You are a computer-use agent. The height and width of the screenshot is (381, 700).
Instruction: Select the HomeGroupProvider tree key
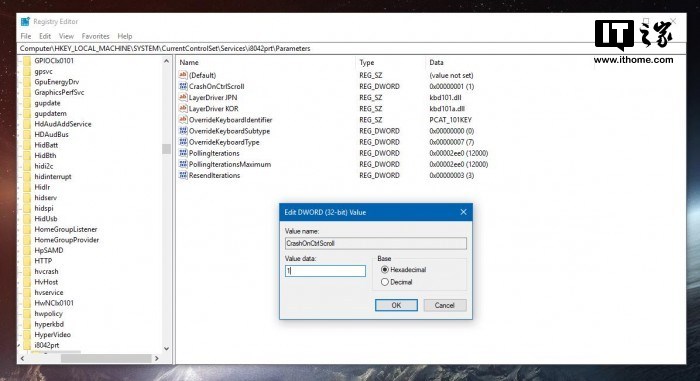pyautogui.click(x=67, y=240)
